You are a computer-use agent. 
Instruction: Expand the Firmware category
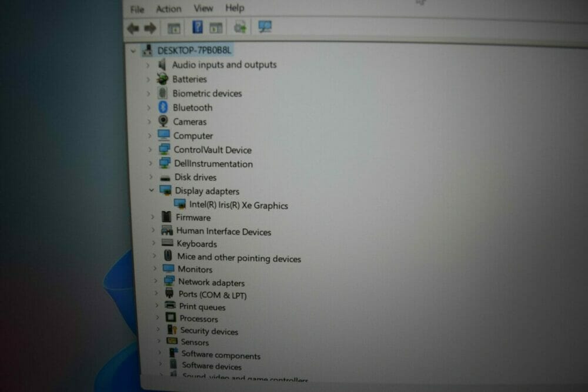pyautogui.click(x=153, y=217)
